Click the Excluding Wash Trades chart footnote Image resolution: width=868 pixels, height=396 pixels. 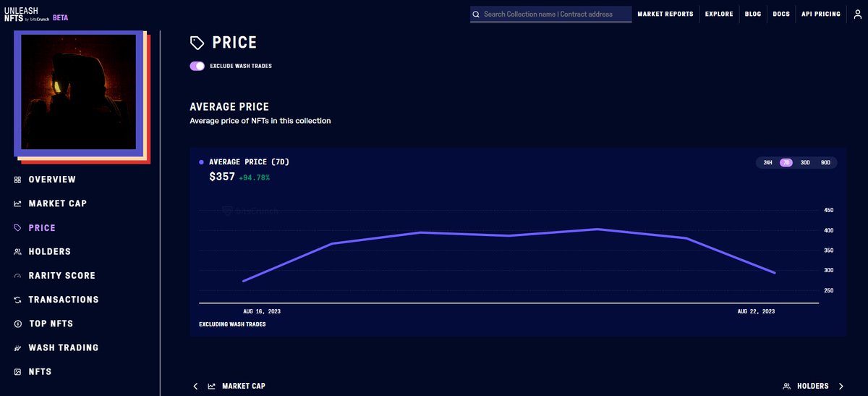click(232, 324)
